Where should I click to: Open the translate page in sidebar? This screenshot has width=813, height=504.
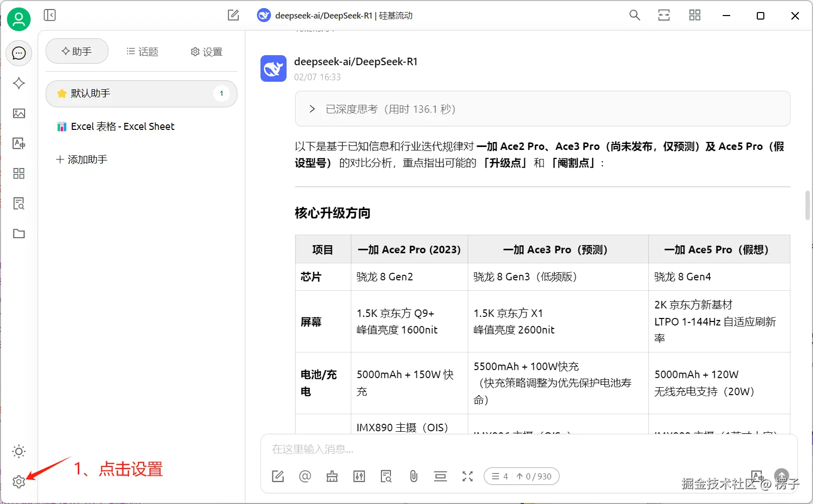coord(19,143)
